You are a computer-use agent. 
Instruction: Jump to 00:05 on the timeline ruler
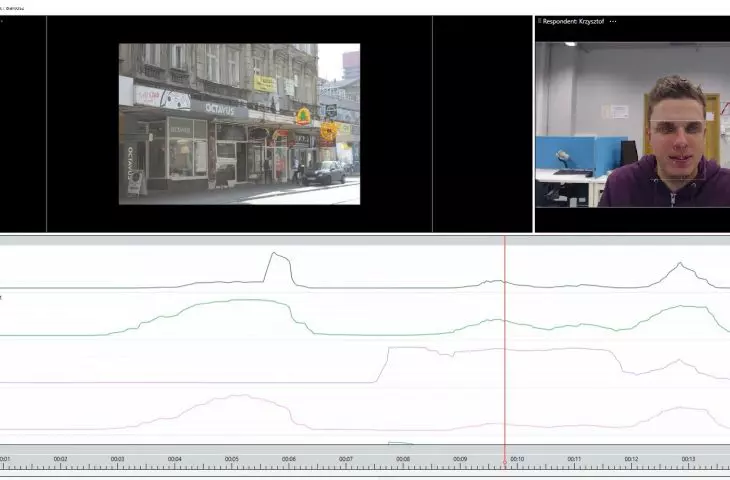(x=231, y=459)
